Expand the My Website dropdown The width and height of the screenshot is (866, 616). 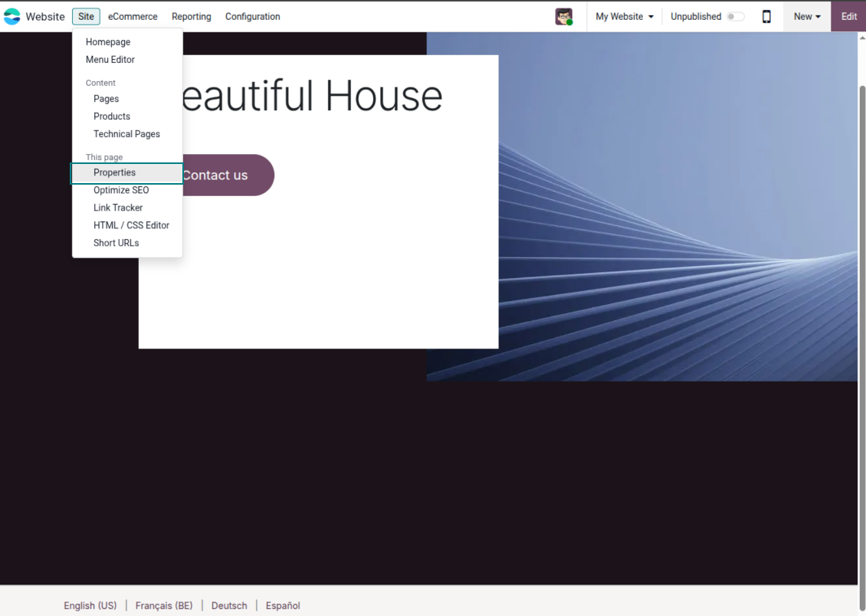[625, 16]
